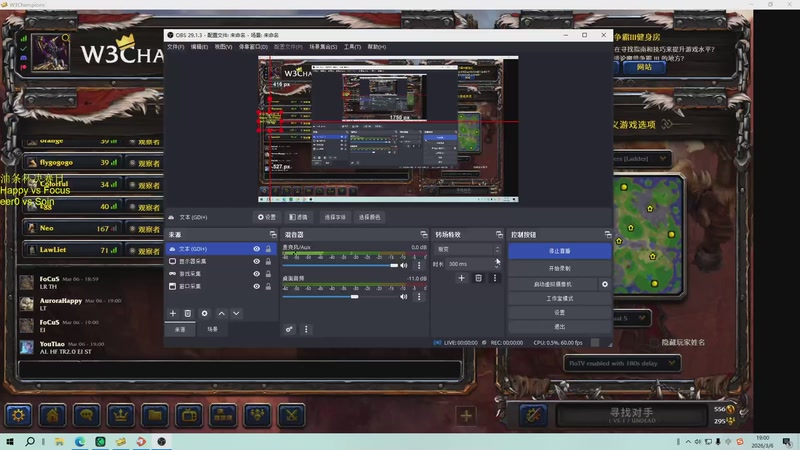Screen dimensions: 800x450
Task: Open the 视图(V) menu in OBS
Action: (223, 46)
